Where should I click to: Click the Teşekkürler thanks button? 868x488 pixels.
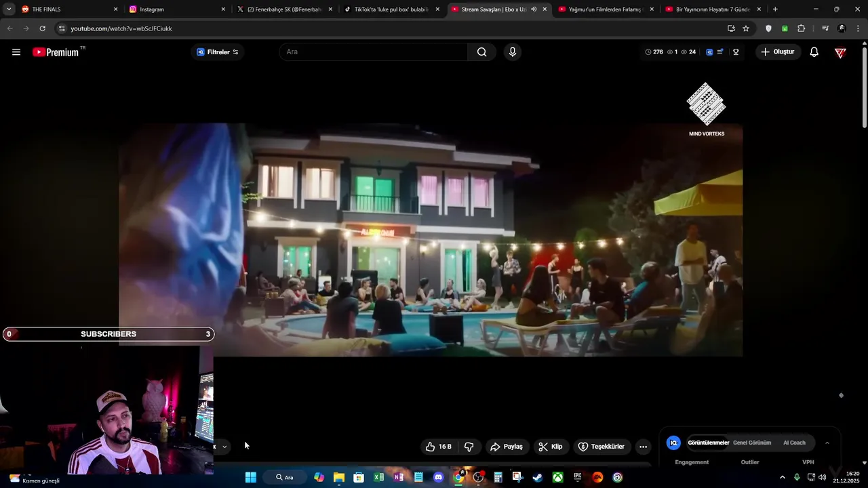tap(601, 447)
